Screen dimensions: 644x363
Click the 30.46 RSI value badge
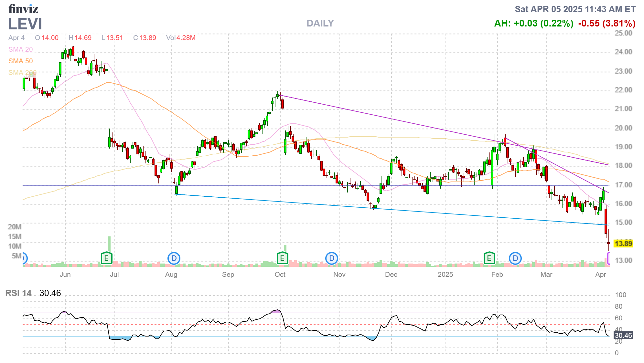click(x=623, y=336)
